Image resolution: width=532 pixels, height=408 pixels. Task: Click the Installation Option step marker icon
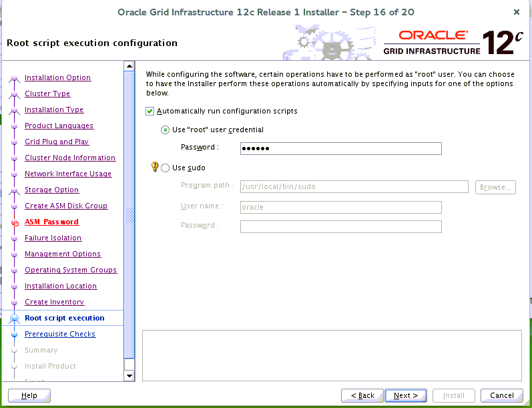coord(14,79)
